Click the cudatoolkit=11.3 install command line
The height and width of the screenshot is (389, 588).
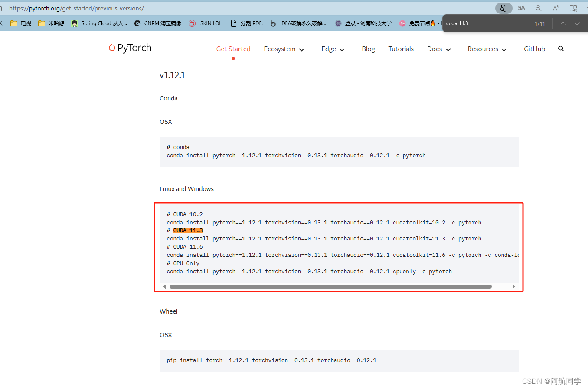tap(324, 239)
